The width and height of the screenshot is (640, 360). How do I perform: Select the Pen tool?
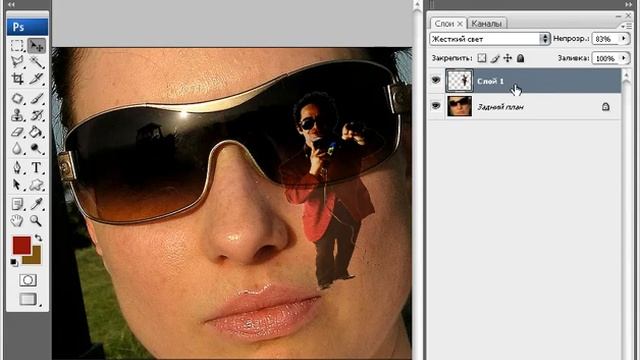17,168
